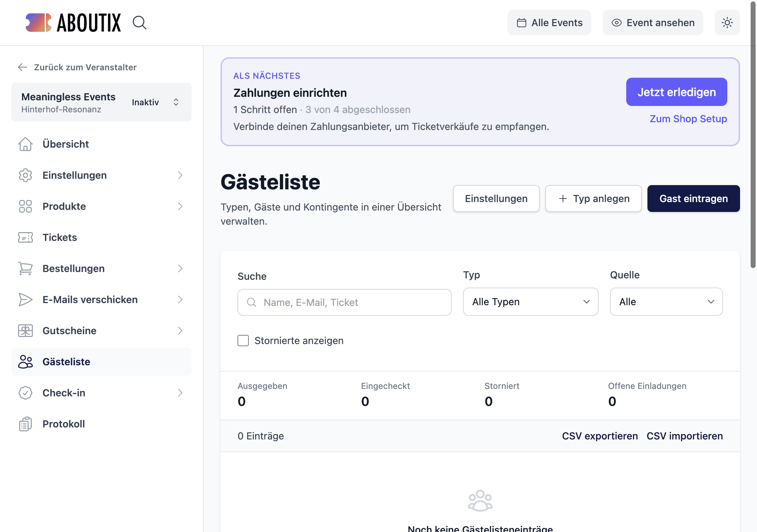This screenshot has width=757, height=532.
Task: Click the Gast eintragen button
Action: click(x=693, y=199)
